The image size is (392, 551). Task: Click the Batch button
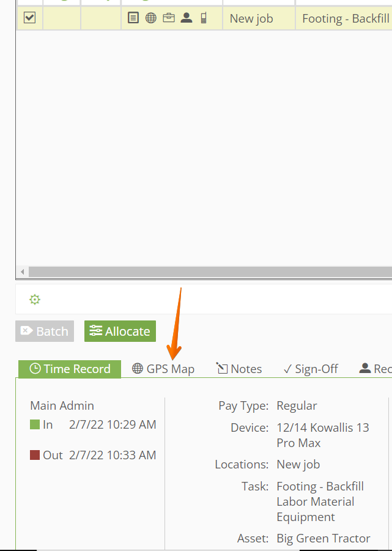pyautogui.click(x=45, y=331)
